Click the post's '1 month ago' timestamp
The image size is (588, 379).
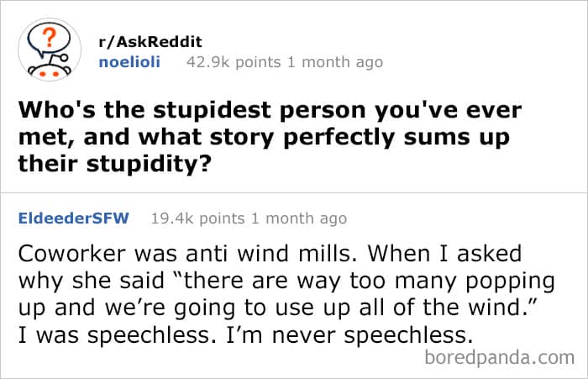[x=333, y=61]
